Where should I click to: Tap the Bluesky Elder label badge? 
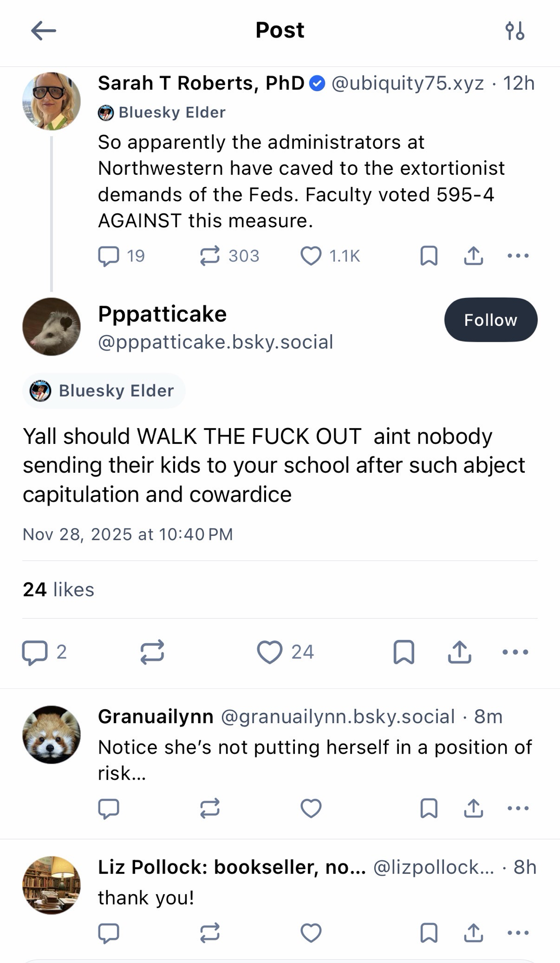click(x=103, y=391)
